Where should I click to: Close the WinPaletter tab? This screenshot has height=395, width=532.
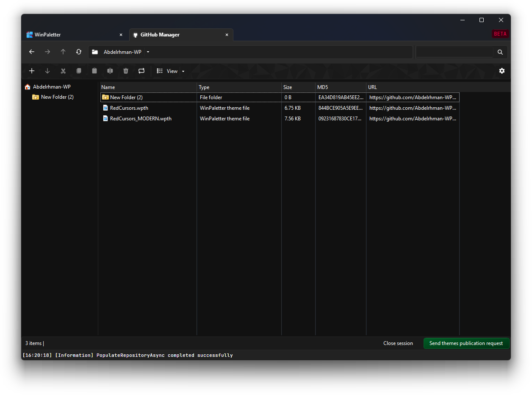coord(121,35)
